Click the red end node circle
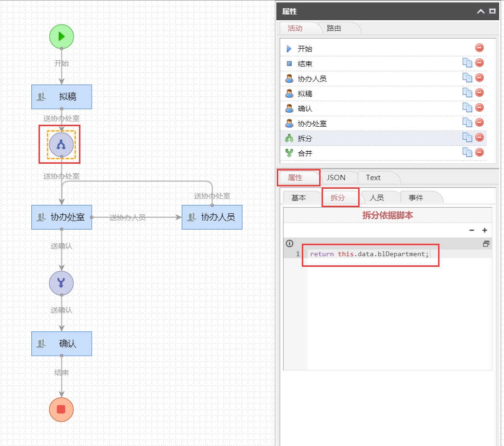 coord(61,409)
